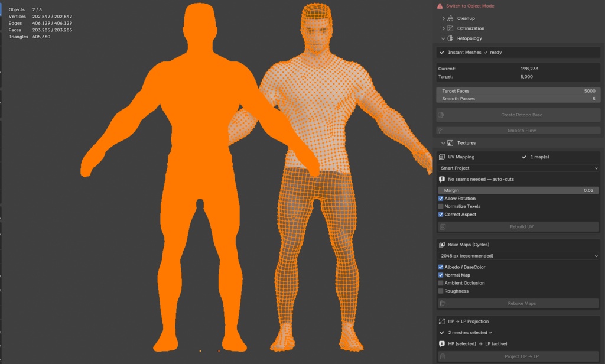Click the Smooth Passes value field
This screenshot has width=605, height=364.
(518, 99)
